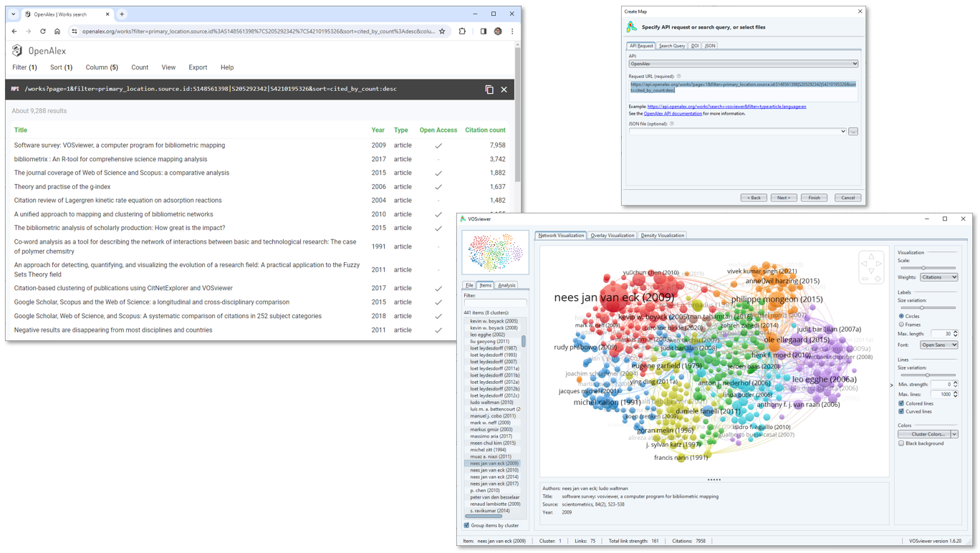Pan the VOSviewer map left
This screenshot has width=980, height=553.
click(x=864, y=264)
